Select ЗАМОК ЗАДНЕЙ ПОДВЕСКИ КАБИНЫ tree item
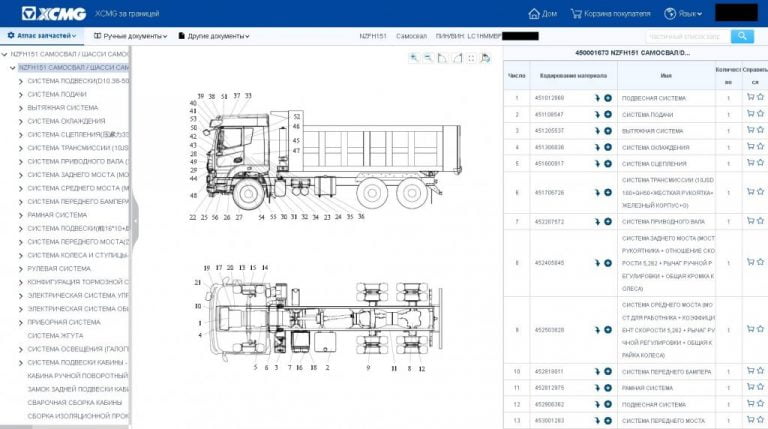The height and width of the screenshot is (429, 768). [x=78, y=389]
